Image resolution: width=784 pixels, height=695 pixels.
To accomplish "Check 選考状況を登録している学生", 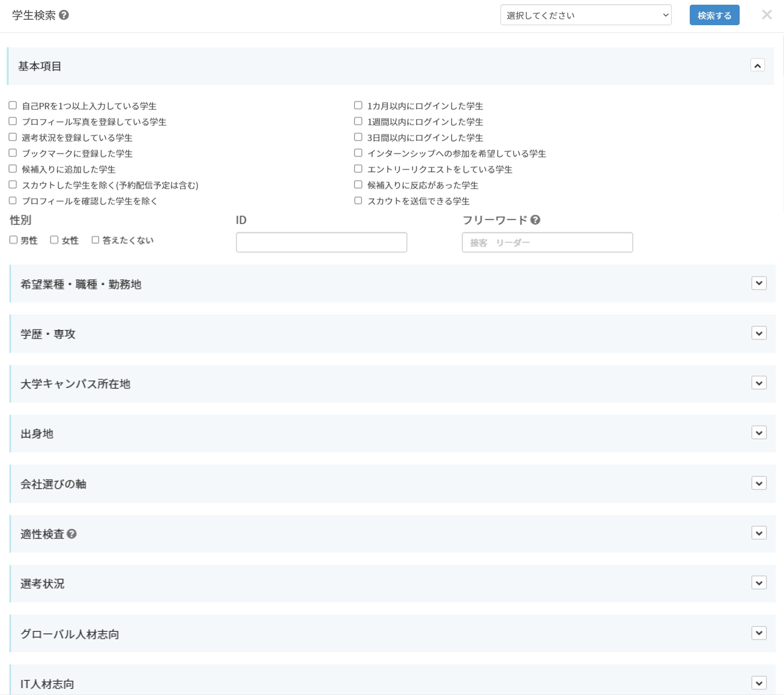I will click(x=13, y=137).
